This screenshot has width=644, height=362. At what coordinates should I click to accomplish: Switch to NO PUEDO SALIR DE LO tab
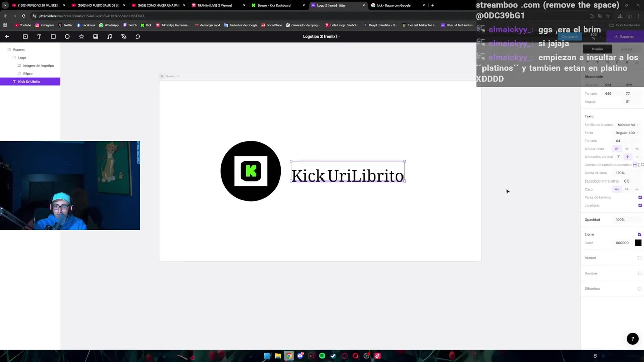click(x=98, y=5)
